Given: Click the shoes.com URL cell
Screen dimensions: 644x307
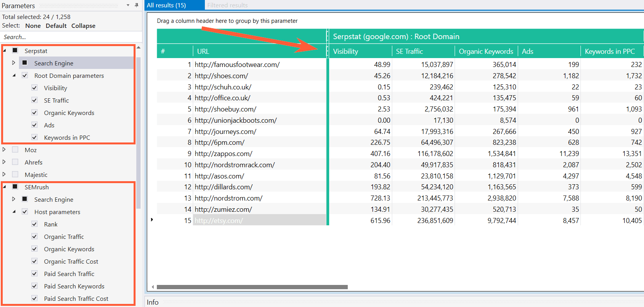Looking at the screenshot, I should coord(259,75).
